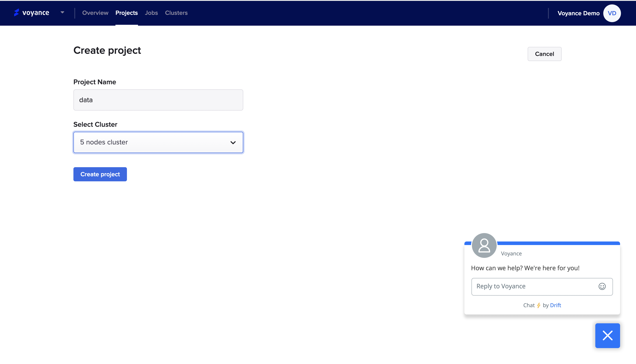Open the VD user avatar menu

(612, 13)
